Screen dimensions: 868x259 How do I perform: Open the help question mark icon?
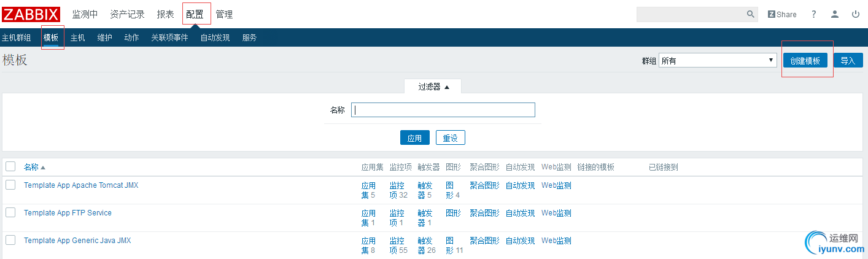click(x=814, y=14)
